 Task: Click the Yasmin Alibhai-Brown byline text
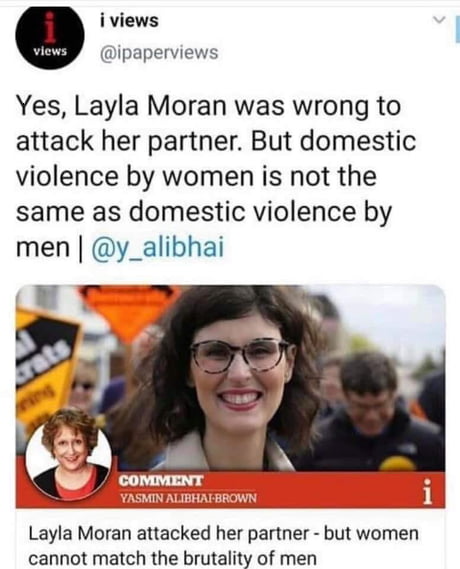pyautogui.click(x=188, y=498)
